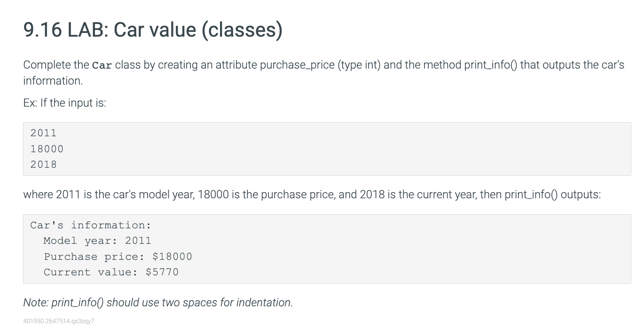
Task: Click the sentence starting where 2011 is
Action: pyautogui.click(x=312, y=195)
